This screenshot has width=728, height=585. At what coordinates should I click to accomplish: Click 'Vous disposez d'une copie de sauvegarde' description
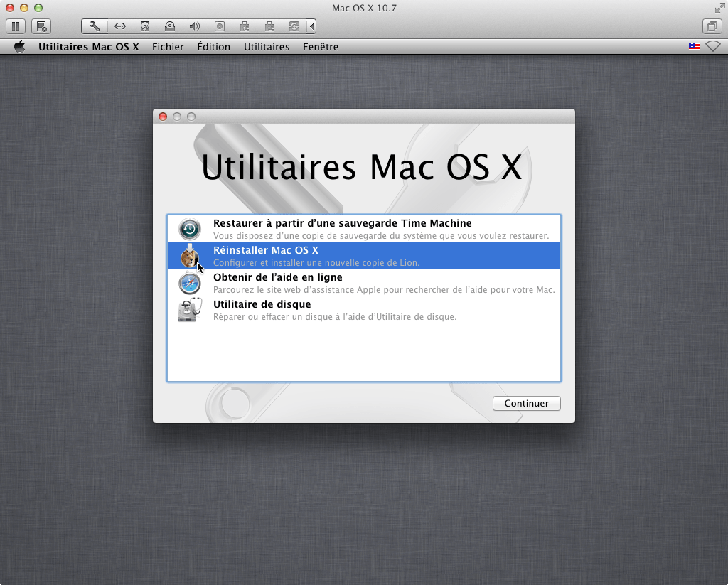381,236
